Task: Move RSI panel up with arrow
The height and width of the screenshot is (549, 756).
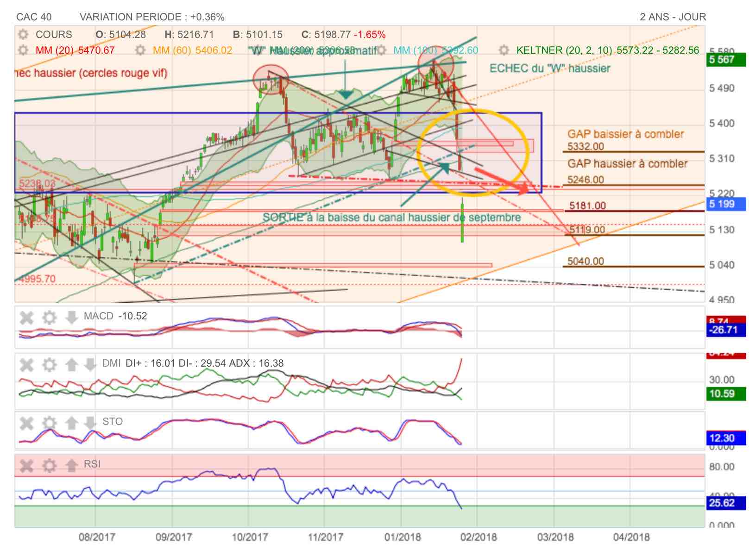Action: [71, 465]
